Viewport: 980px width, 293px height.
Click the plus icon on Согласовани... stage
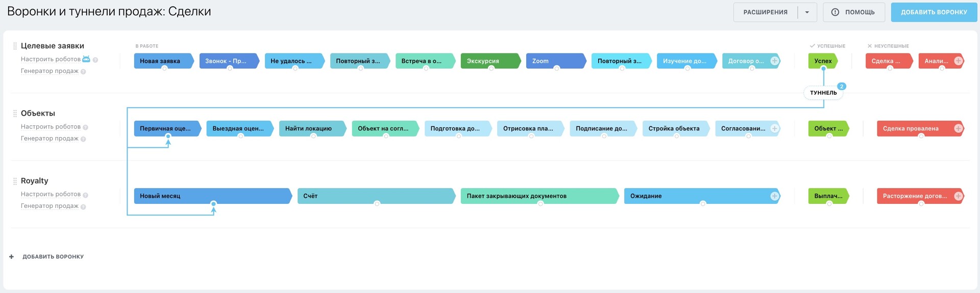click(x=774, y=128)
